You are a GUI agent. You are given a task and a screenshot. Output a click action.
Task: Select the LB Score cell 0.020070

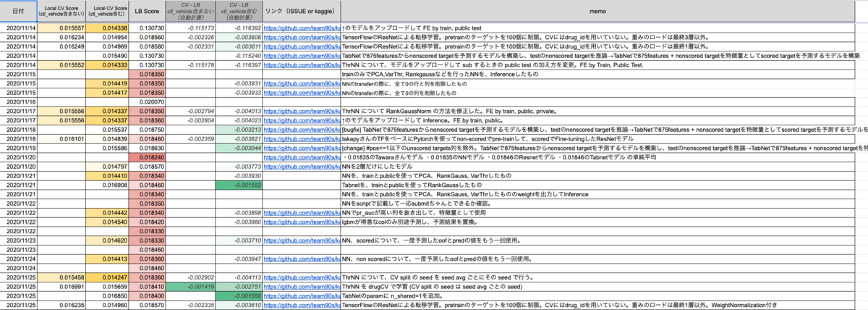(147, 101)
